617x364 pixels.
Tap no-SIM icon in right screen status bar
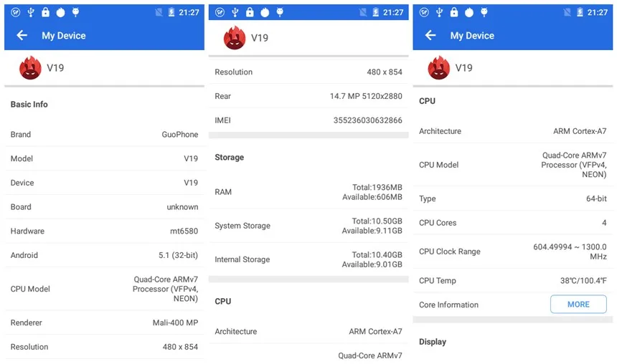pos(567,13)
